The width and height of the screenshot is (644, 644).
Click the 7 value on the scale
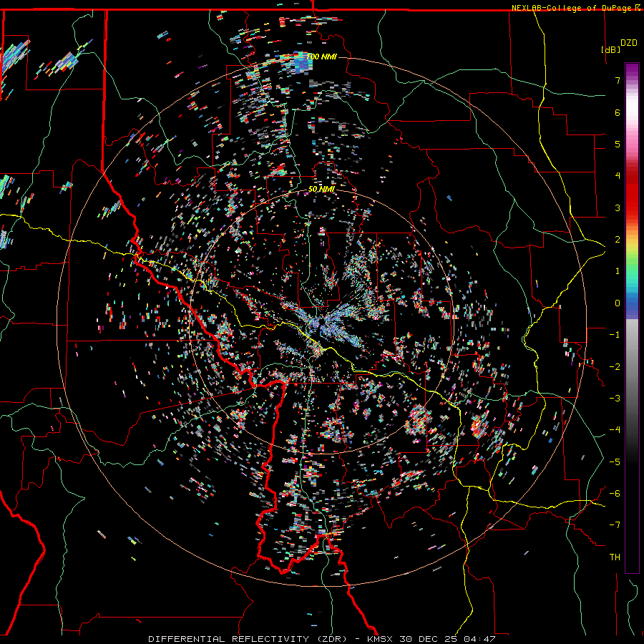[618, 80]
